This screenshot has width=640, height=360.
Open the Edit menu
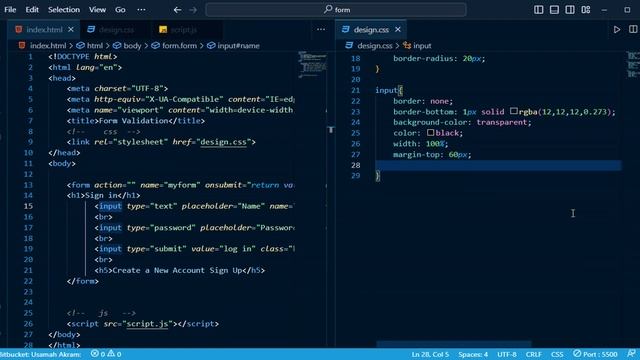pyautogui.click(x=32, y=9)
